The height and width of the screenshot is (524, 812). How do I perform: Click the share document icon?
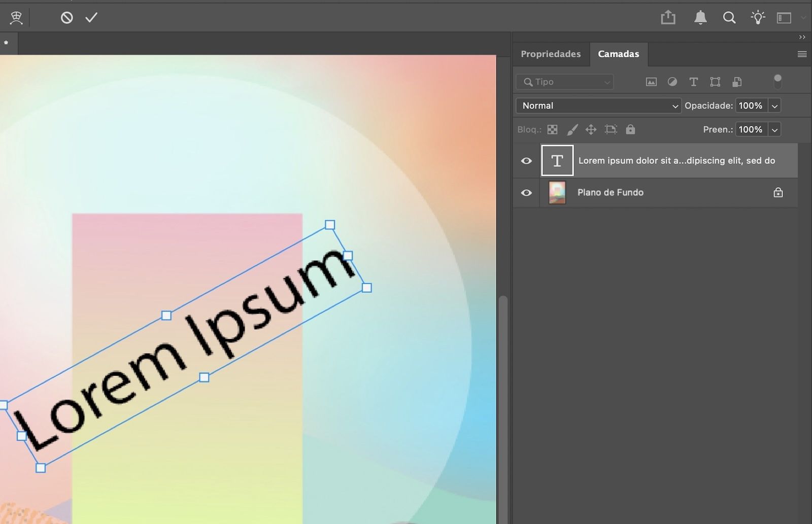coord(668,18)
